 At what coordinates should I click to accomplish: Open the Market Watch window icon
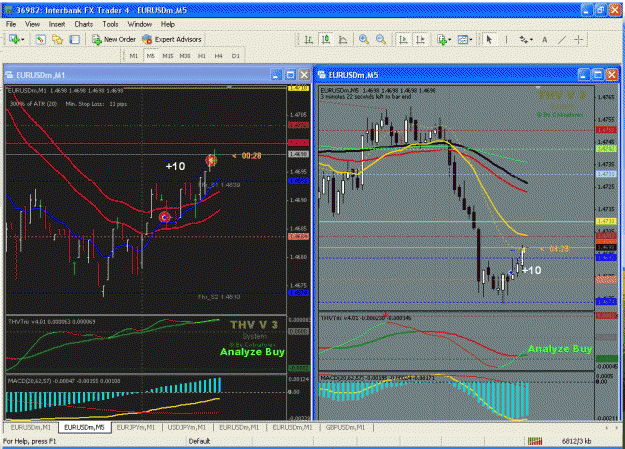click(x=40, y=39)
